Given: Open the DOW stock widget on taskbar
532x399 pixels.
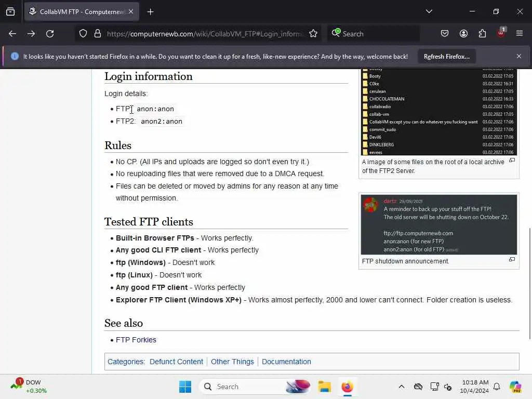Looking at the screenshot, I should (29, 387).
